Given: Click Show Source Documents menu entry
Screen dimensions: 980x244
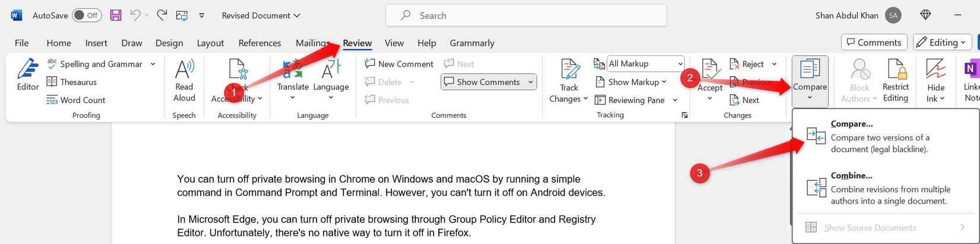Looking at the screenshot, I should pos(885,227).
